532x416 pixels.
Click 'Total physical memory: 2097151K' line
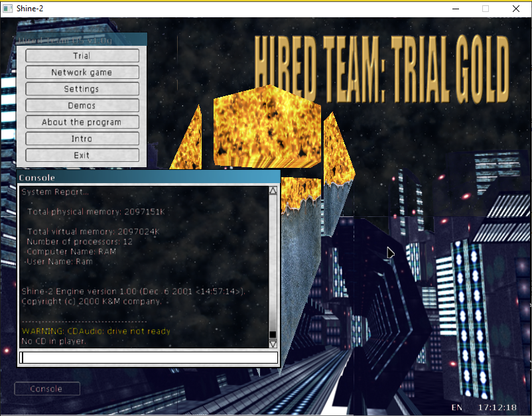tap(96, 212)
